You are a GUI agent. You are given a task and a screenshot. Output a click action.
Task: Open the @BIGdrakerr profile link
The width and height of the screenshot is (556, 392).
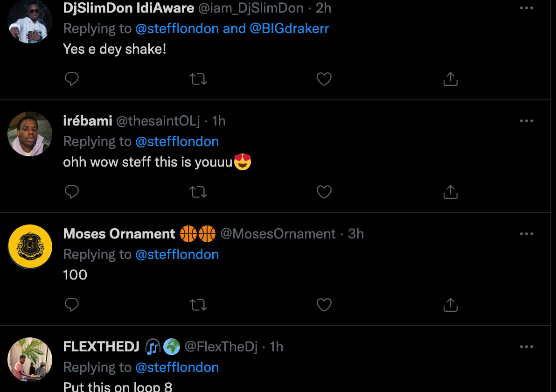[x=289, y=28]
